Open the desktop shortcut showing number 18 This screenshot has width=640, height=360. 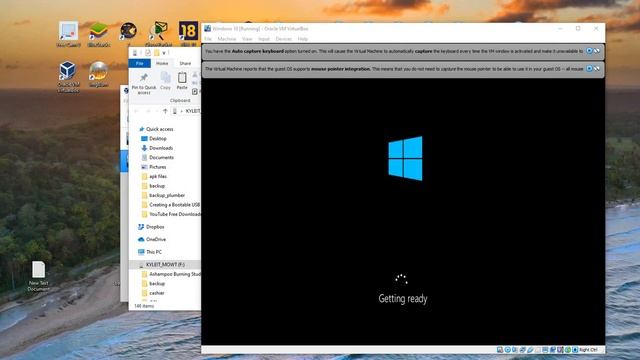coord(188,33)
